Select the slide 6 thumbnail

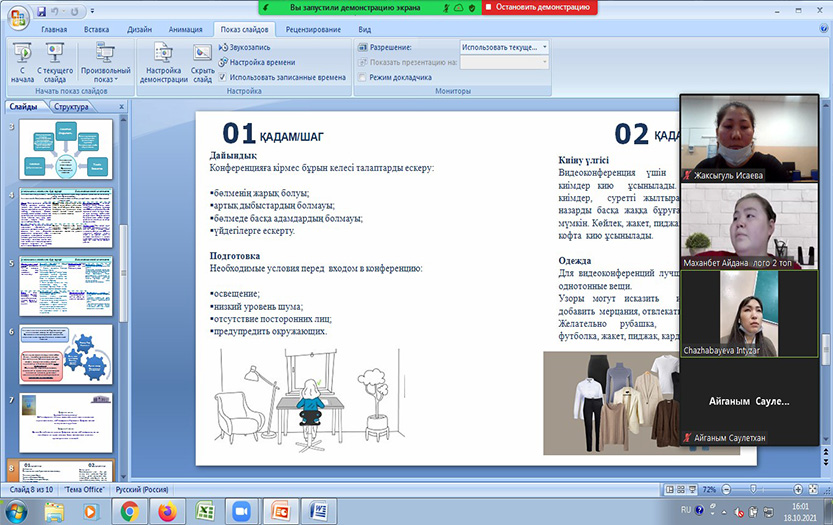[x=66, y=353]
